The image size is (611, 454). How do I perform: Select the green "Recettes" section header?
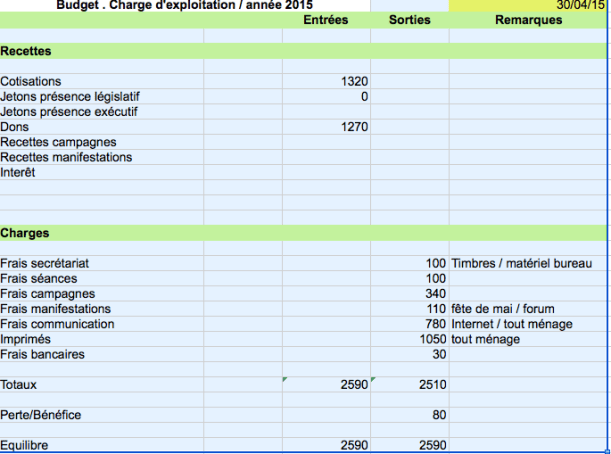(27, 50)
